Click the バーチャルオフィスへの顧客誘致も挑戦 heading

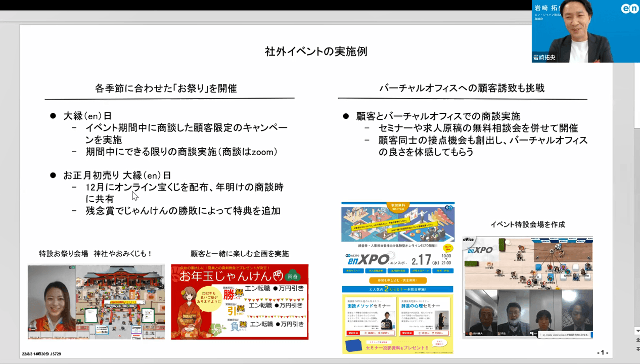pyautogui.click(x=462, y=88)
